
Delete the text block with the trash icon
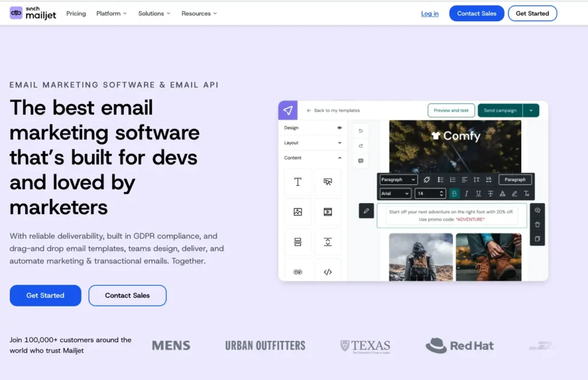pyautogui.click(x=537, y=224)
